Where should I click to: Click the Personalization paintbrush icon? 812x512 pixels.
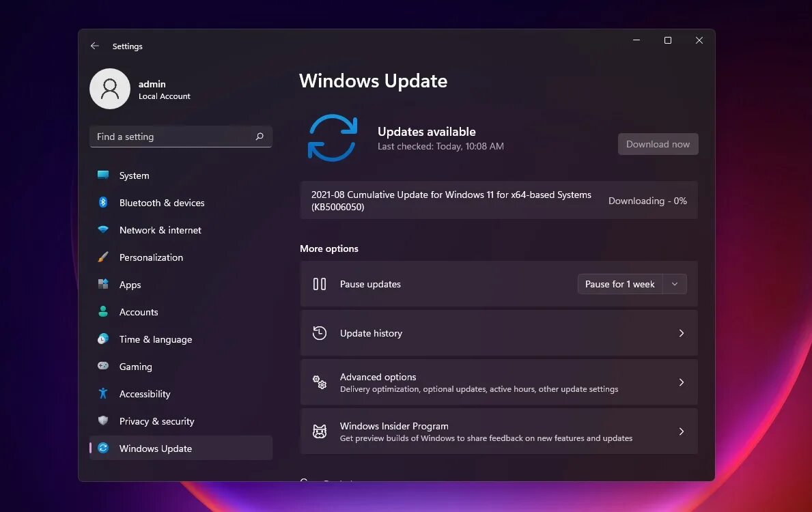pyautogui.click(x=103, y=257)
